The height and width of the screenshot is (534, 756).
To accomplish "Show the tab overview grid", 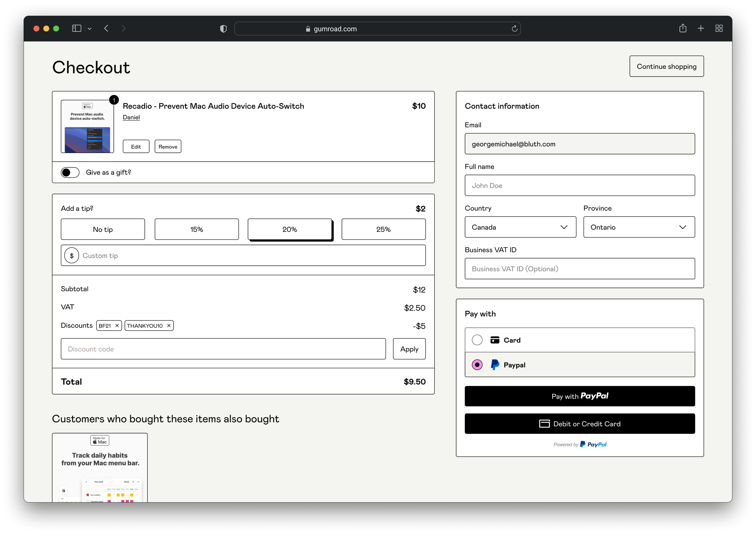I will pos(719,29).
